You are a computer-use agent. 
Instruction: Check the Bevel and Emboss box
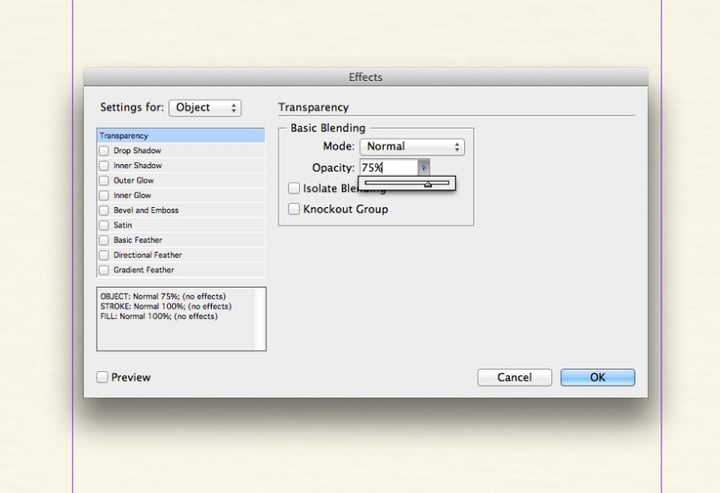(104, 210)
